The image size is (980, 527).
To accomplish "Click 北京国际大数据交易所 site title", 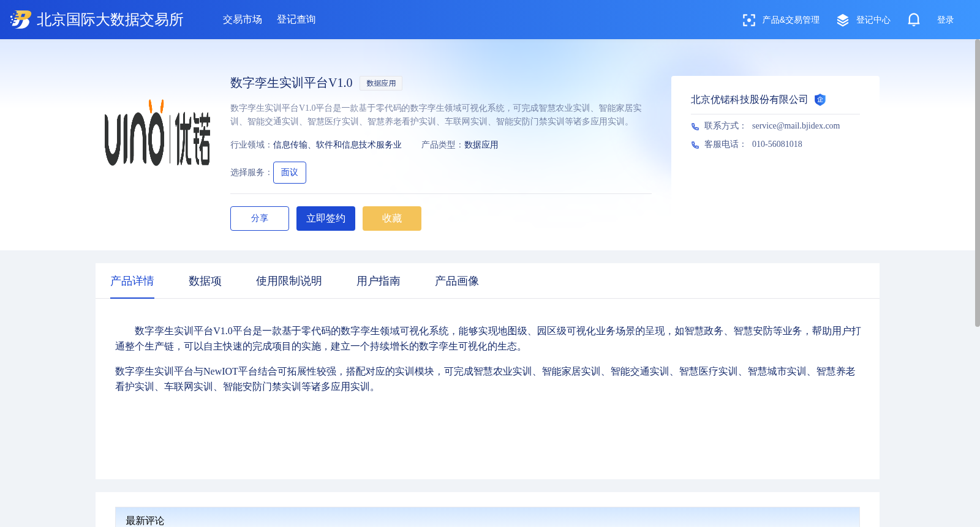I will point(110,20).
